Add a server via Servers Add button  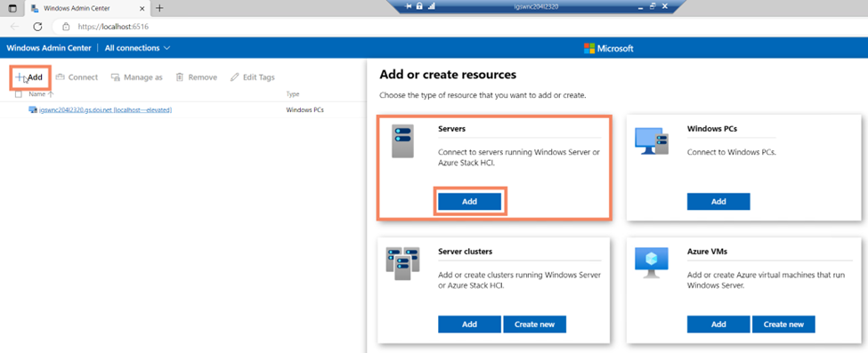469,202
